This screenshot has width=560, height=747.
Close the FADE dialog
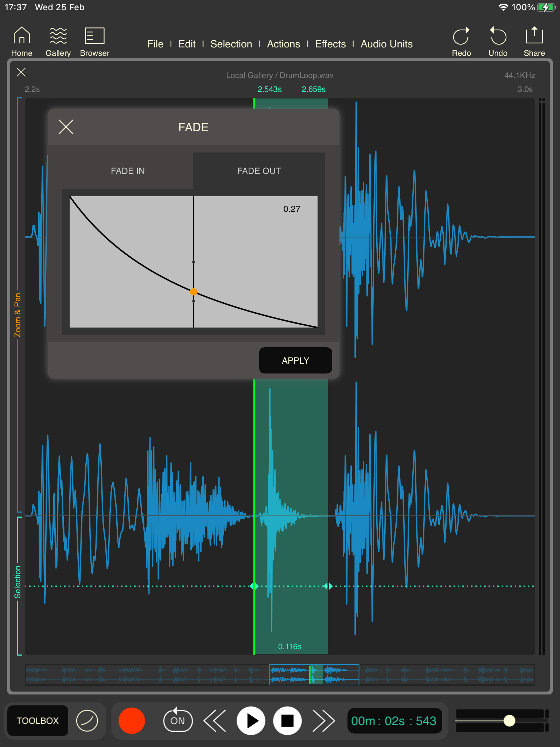point(66,127)
